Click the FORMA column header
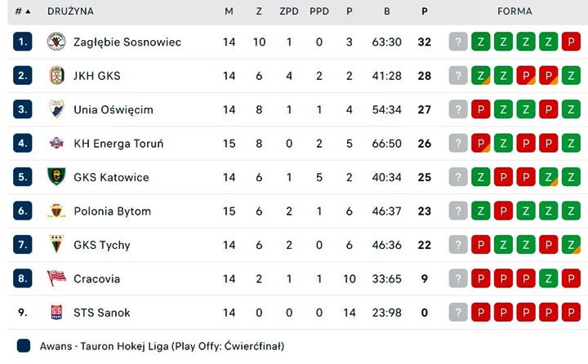The image size is (588, 364). coord(514,11)
